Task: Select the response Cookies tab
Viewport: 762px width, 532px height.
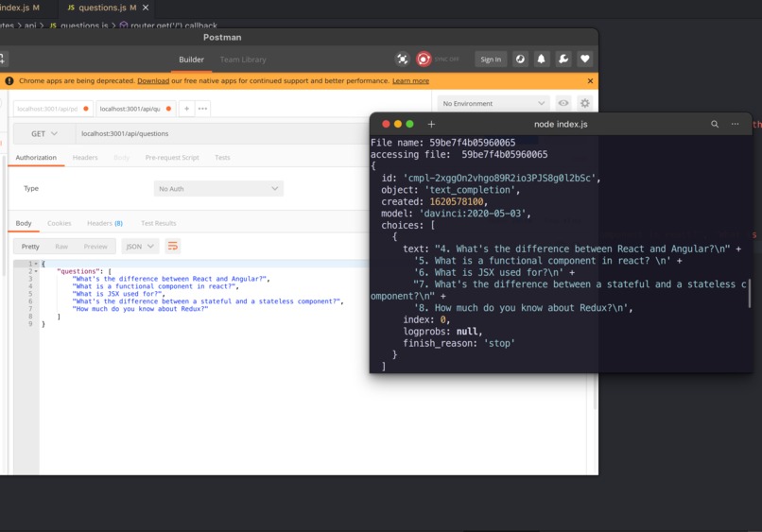Action: point(60,223)
